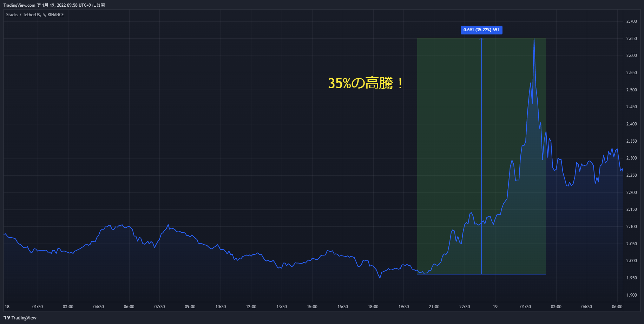This screenshot has height=324, width=644.
Task: Click the 21:00 time axis label
Action: [434, 307]
